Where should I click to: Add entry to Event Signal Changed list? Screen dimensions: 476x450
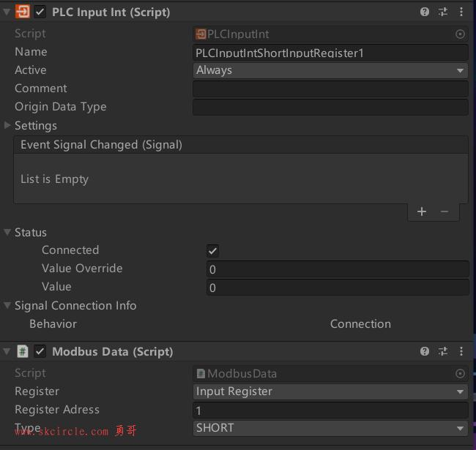(422, 211)
